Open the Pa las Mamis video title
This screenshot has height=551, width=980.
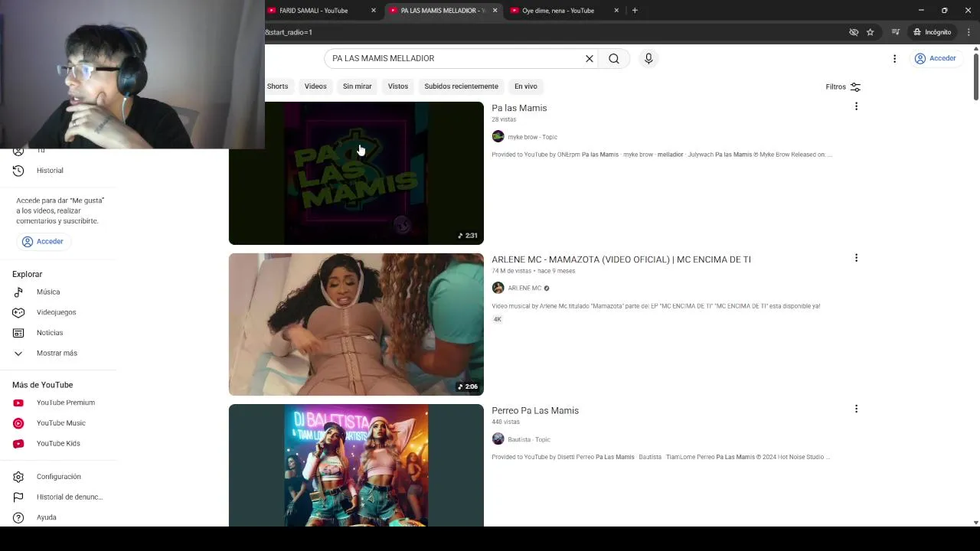click(x=519, y=108)
